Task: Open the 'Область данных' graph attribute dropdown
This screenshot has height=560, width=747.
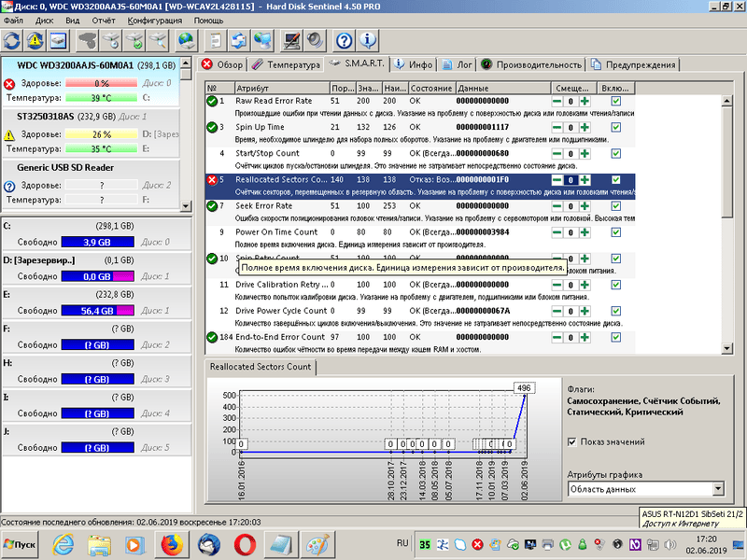Action: tap(716, 488)
